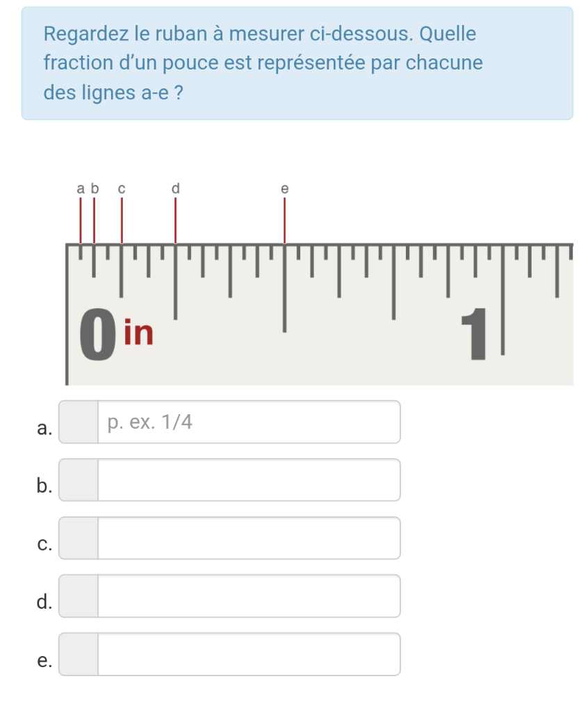
Task: Select the text box for answer c
Action: click(x=249, y=538)
